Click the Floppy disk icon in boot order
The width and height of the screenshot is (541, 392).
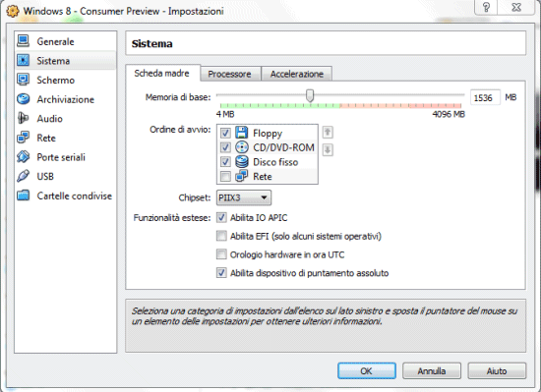click(x=242, y=133)
